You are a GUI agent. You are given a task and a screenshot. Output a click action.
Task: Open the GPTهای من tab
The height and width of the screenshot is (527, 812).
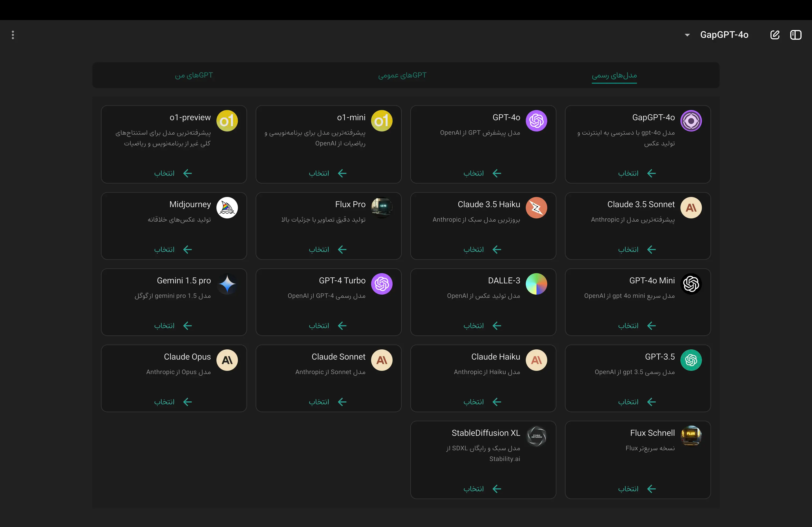tap(194, 75)
